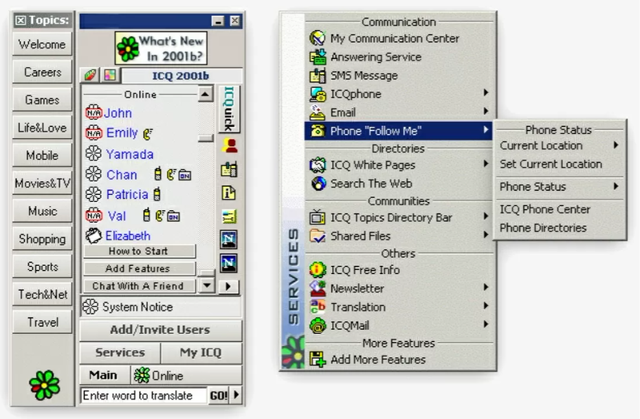640x419 pixels.
Task: Click the Enter word to translate field
Action: click(x=144, y=395)
